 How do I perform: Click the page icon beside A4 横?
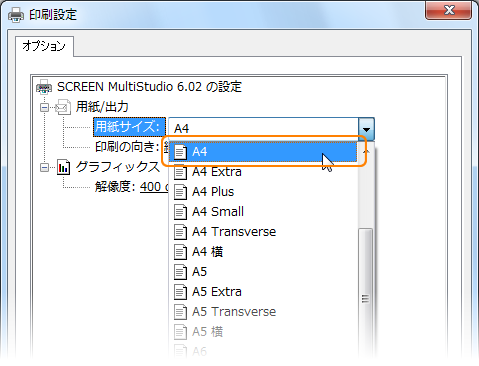pyautogui.click(x=180, y=252)
